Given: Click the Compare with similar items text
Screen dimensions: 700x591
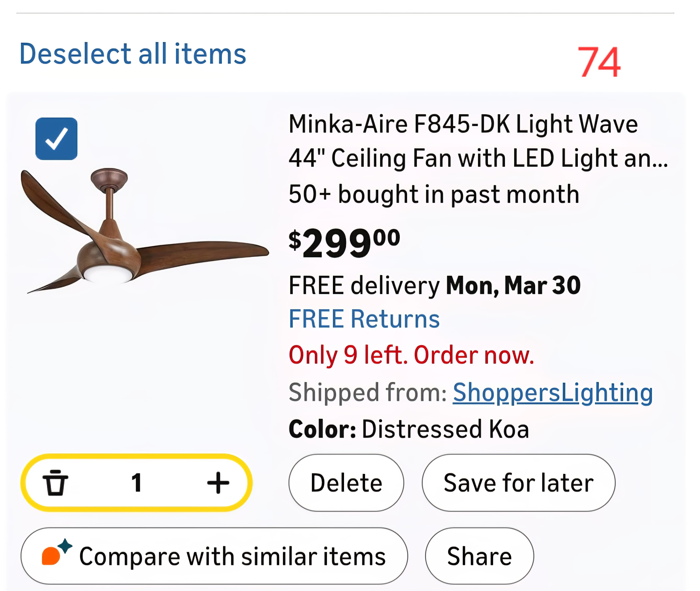Looking at the screenshot, I should pos(232,557).
